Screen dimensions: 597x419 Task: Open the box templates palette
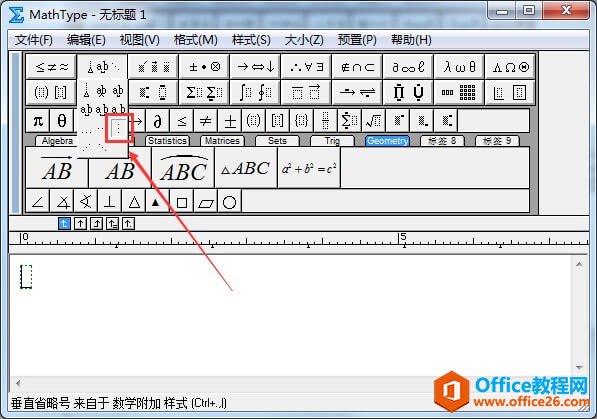click(x=511, y=92)
